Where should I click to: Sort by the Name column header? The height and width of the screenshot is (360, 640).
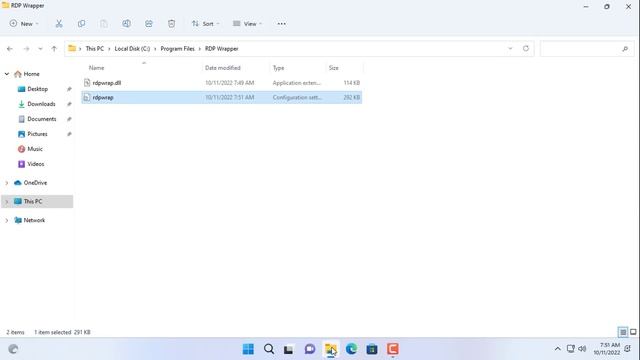[96, 68]
